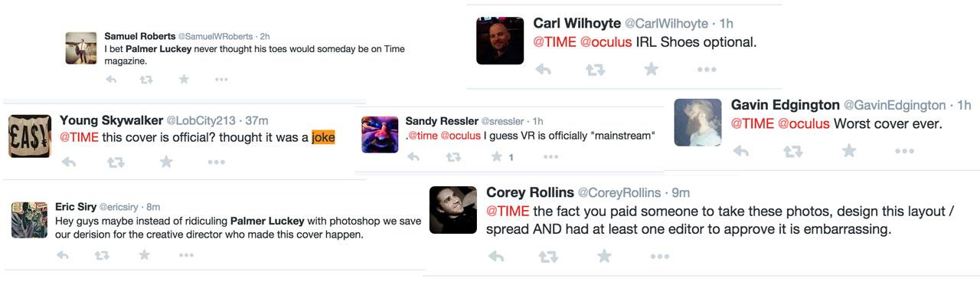Screen dimensions: 980x282
Task: Favorite Sandy Ressler's mainstream VR tweet
Action: (497, 157)
